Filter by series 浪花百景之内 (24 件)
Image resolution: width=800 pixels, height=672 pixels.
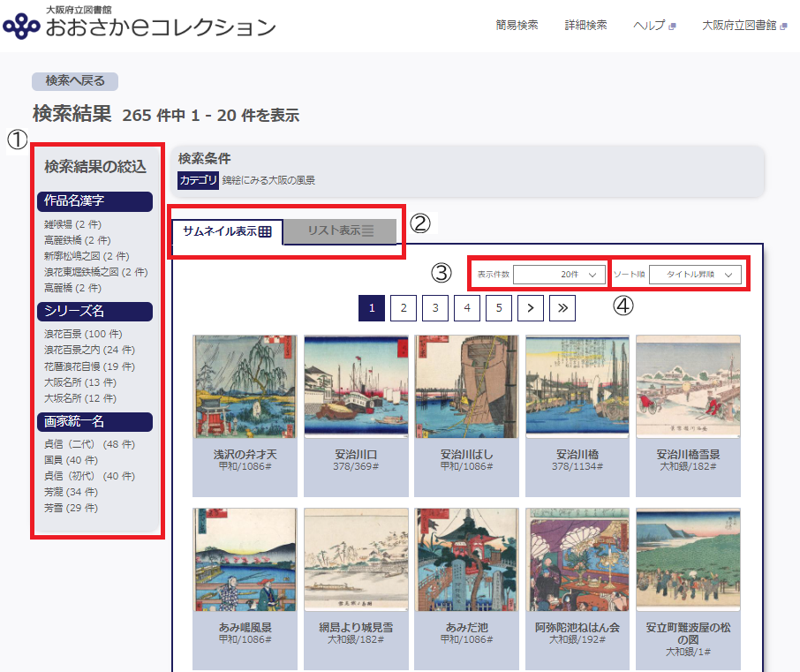click(90, 350)
